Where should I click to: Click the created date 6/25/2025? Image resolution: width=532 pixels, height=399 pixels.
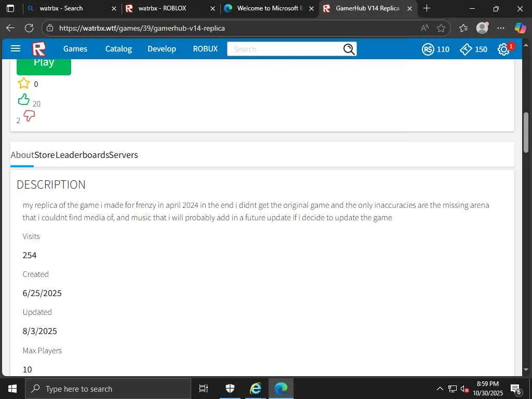(x=42, y=293)
